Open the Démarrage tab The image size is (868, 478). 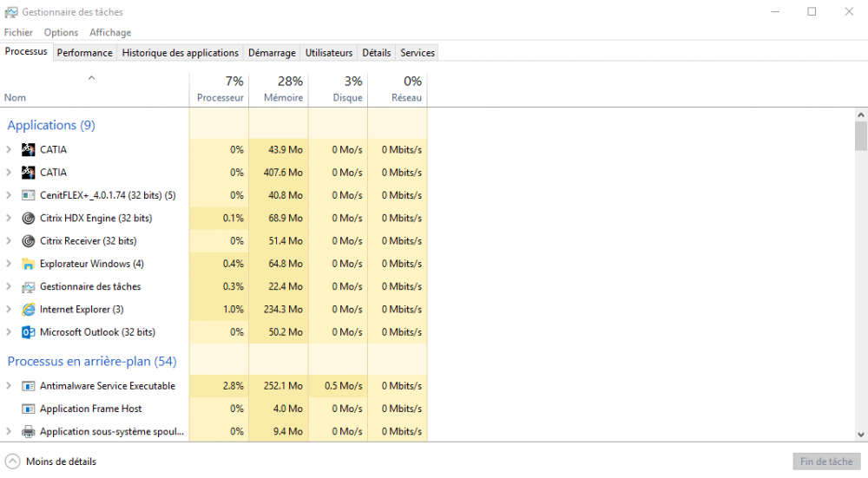[x=272, y=53]
